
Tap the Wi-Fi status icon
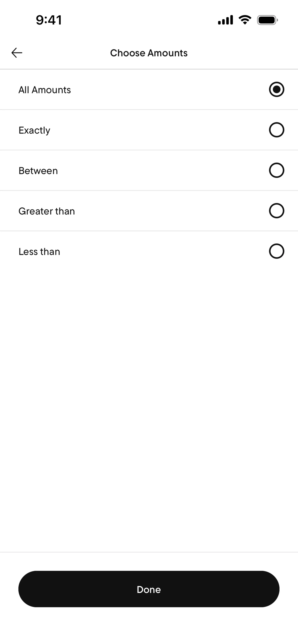pos(245,20)
